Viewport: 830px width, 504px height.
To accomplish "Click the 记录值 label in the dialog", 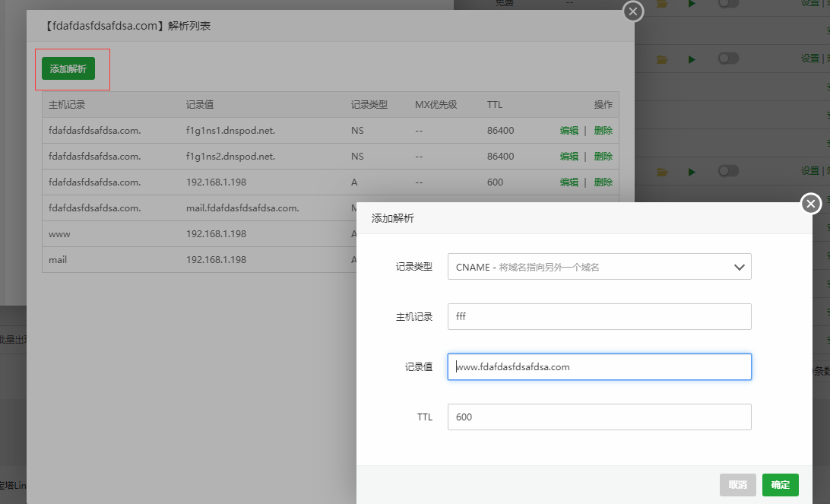I will coord(419,367).
